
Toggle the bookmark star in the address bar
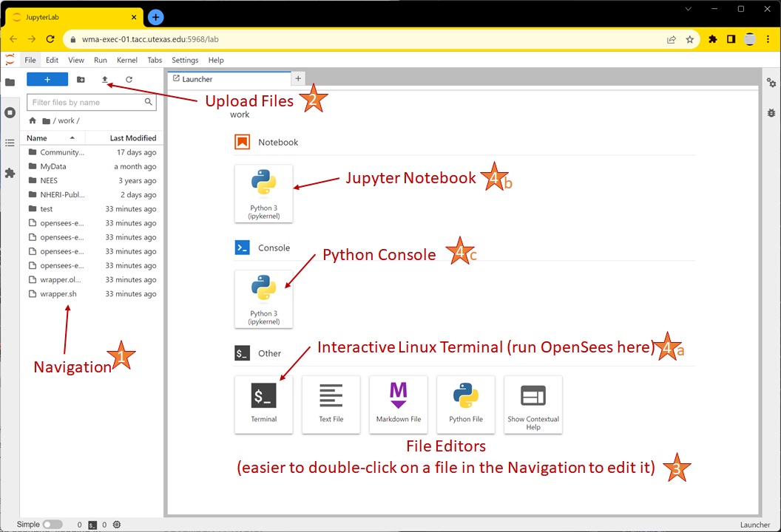[x=691, y=39]
